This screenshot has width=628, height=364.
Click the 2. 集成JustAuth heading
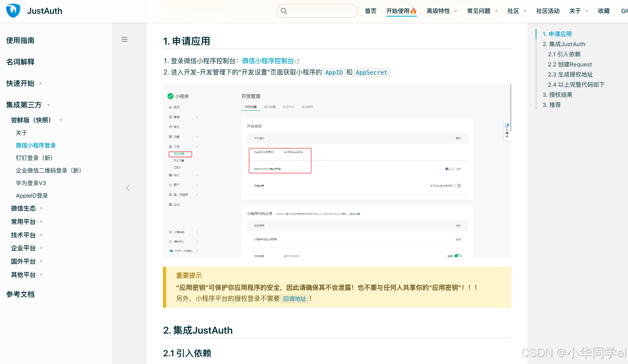pos(198,330)
